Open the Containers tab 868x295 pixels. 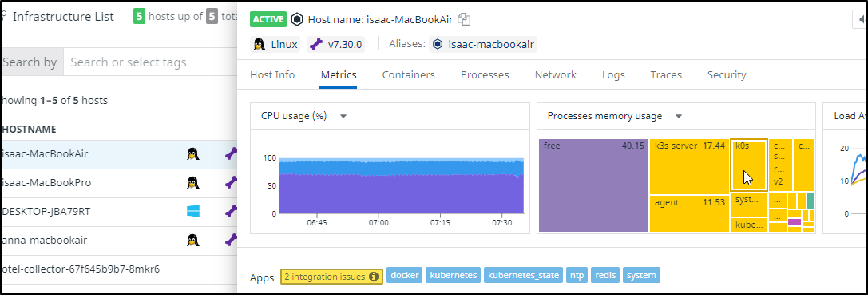click(409, 75)
